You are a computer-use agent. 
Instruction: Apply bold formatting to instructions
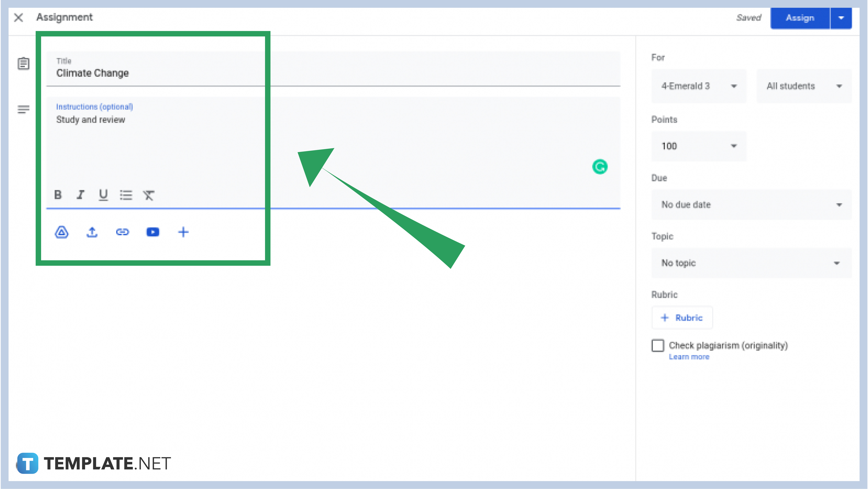58,195
